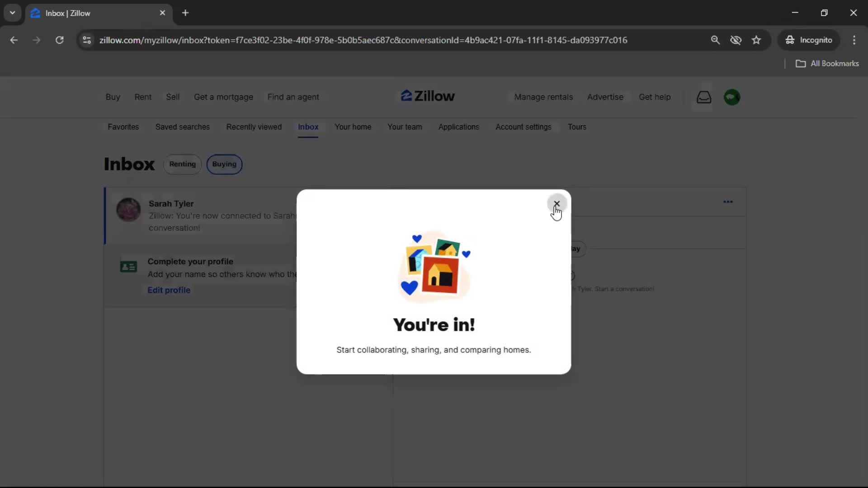Toggle the Buying filter pill
This screenshot has width=868, height=488.
pos(224,164)
